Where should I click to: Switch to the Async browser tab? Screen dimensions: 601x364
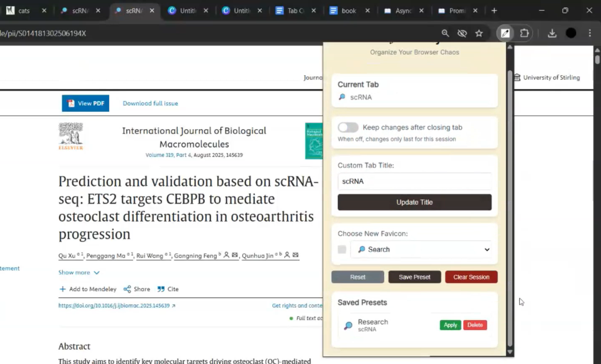pyautogui.click(x=403, y=11)
